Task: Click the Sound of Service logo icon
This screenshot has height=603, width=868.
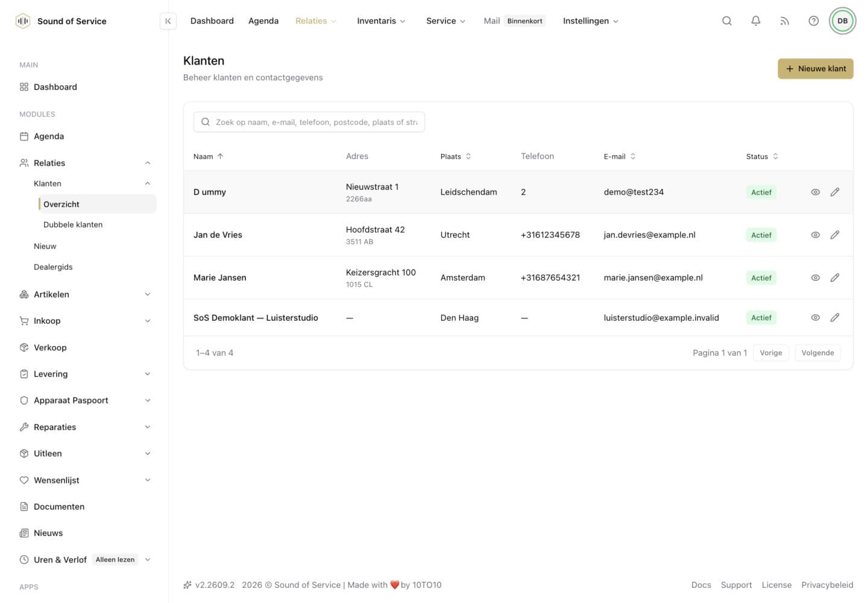Action: tap(23, 21)
